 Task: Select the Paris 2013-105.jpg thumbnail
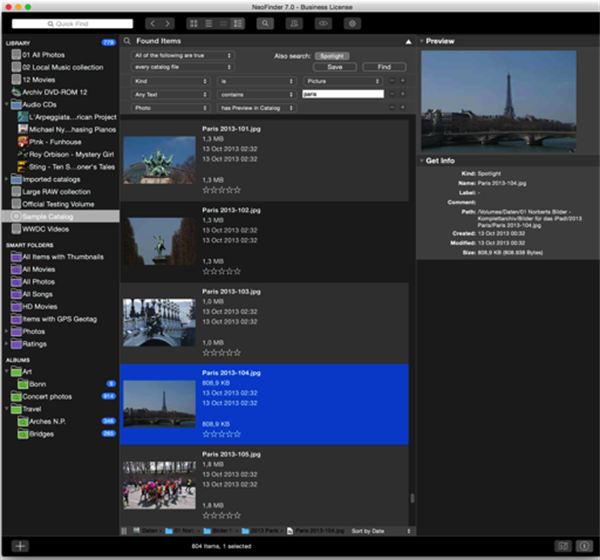click(159, 485)
